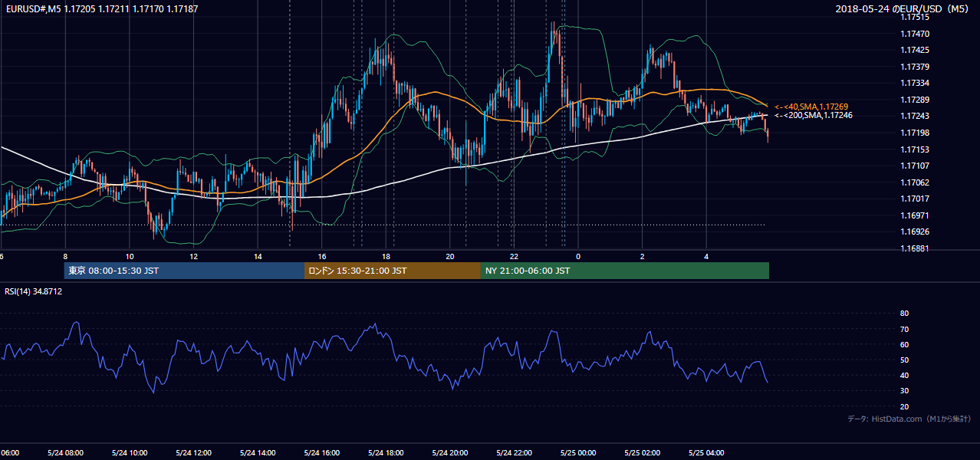Click hour marker 20 under price chart
The height and width of the screenshot is (460, 980).
pos(450,256)
